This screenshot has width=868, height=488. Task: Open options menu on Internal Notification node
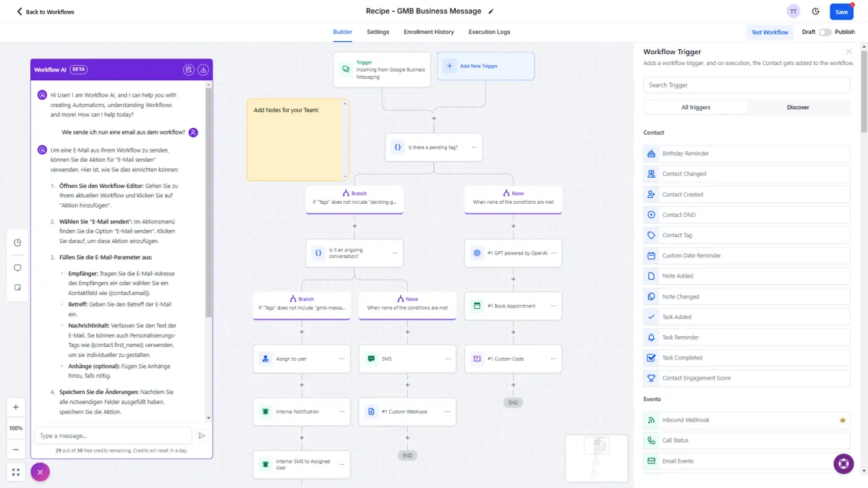coord(342,411)
